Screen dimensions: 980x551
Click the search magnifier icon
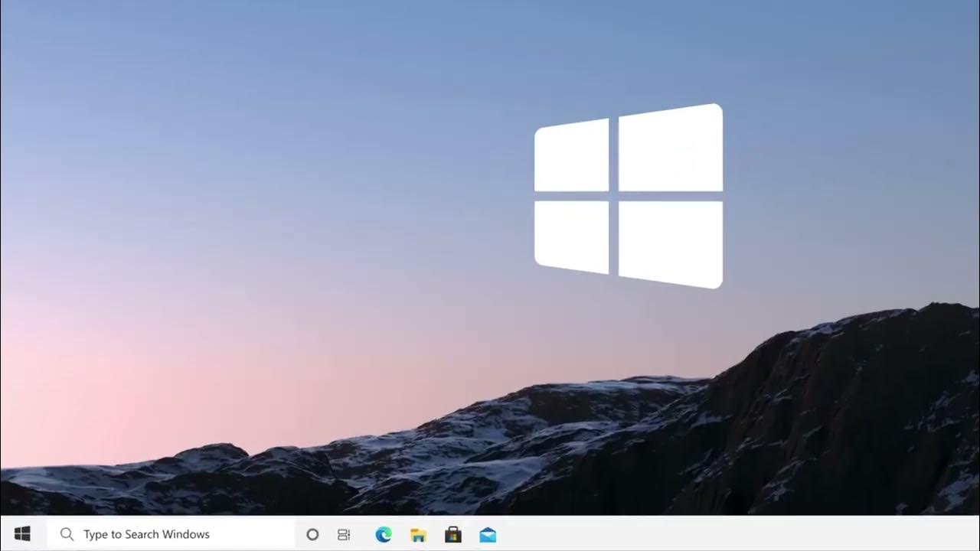click(x=67, y=534)
